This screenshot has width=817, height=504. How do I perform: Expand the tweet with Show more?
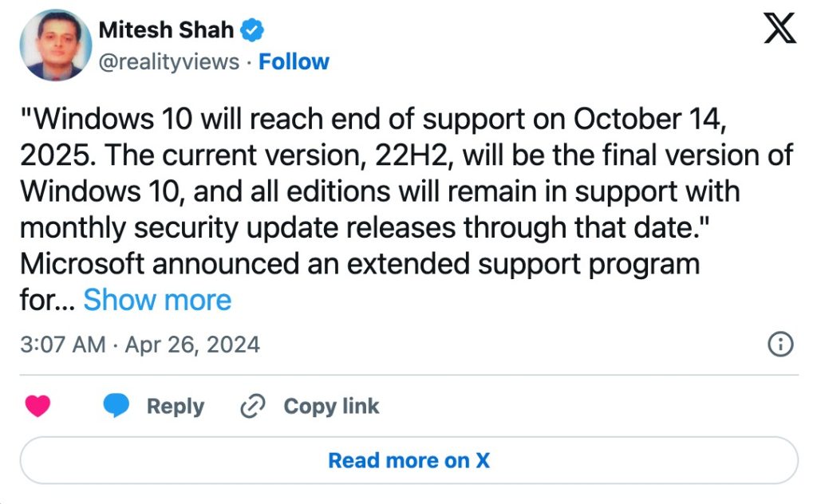(x=157, y=300)
